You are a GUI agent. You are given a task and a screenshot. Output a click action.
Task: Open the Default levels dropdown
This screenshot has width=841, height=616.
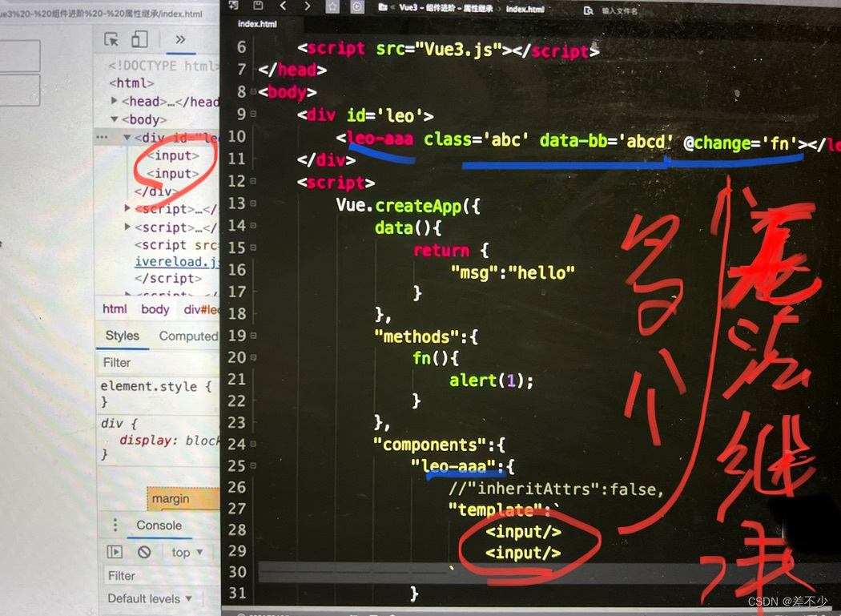(150, 598)
